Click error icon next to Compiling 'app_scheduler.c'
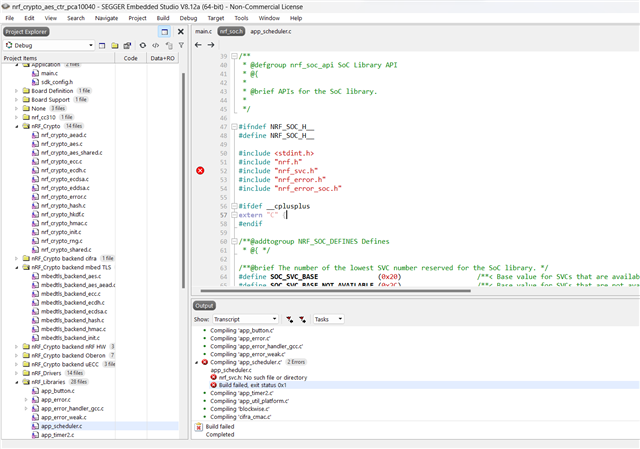This screenshot has height=449, width=640. point(205,362)
